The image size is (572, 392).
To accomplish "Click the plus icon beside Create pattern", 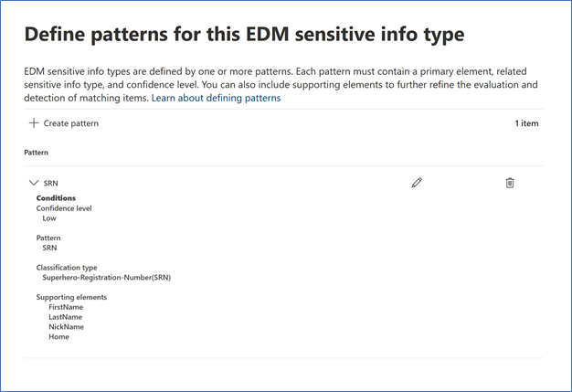I will click(34, 122).
